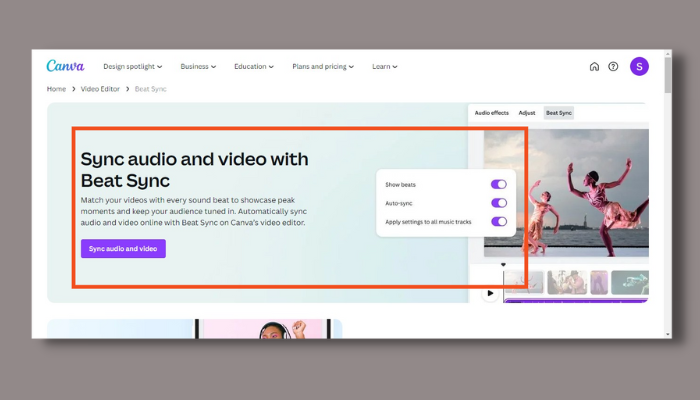This screenshot has height=400, width=700.
Task: Switch to the Adjust tab
Action: tap(527, 113)
